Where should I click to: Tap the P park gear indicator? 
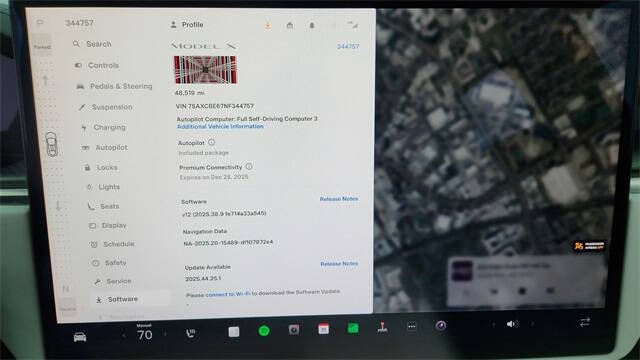[x=40, y=23]
